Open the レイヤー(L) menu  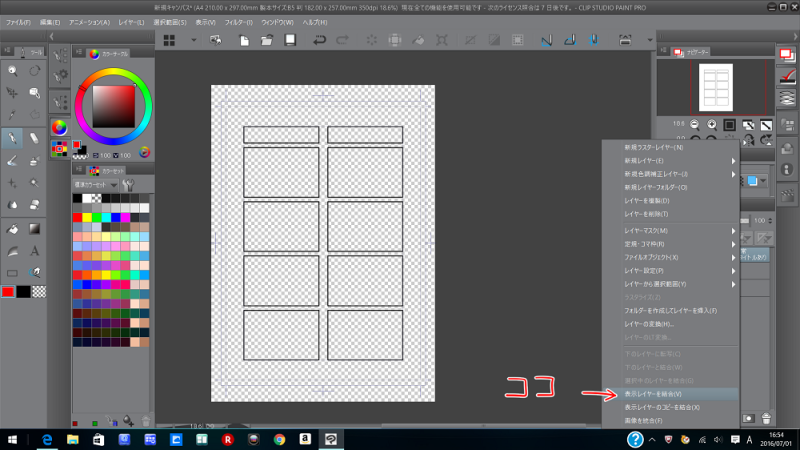click(x=131, y=22)
